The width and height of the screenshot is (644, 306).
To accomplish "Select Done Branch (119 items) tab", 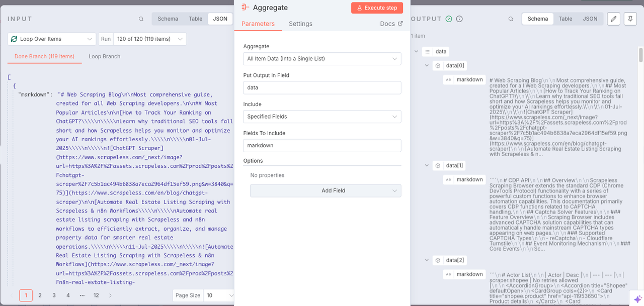I will coord(44,56).
